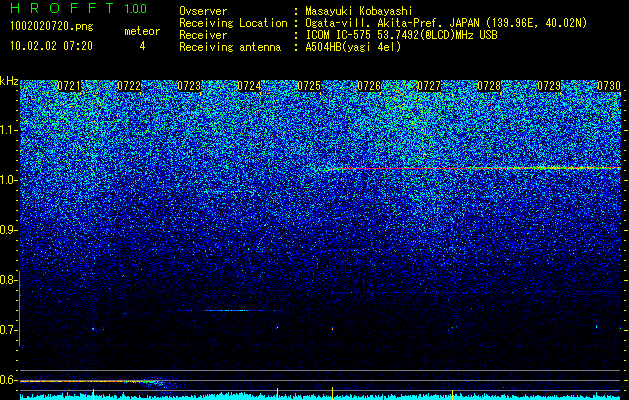Image resolution: width=629 pixels, height=400 pixels.
Task: Click the red signal line near 1.0 kHz
Action: (475, 169)
